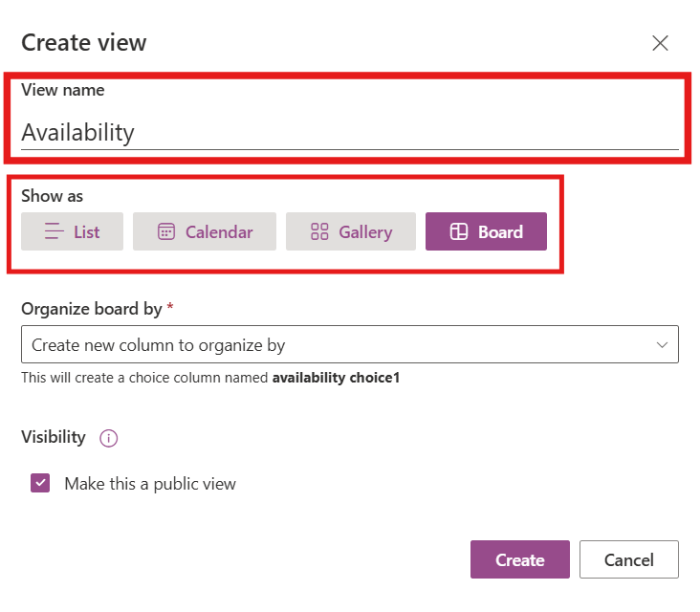
Task: Click the Board layout icon
Action: (x=458, y=231)
